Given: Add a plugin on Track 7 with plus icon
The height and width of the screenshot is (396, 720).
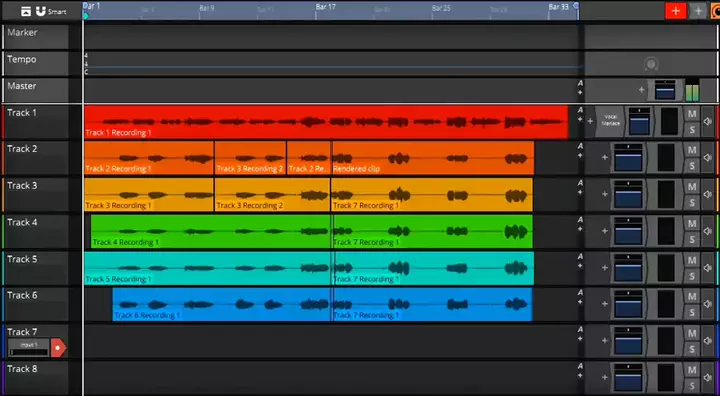Looking at the screenshot, I should tap(605, 341).
